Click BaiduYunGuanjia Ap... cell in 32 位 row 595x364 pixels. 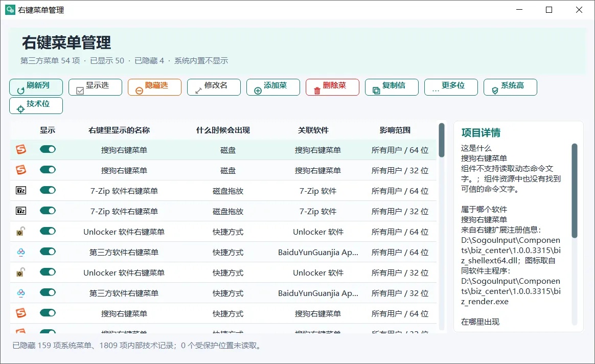[x=318, y=293]
